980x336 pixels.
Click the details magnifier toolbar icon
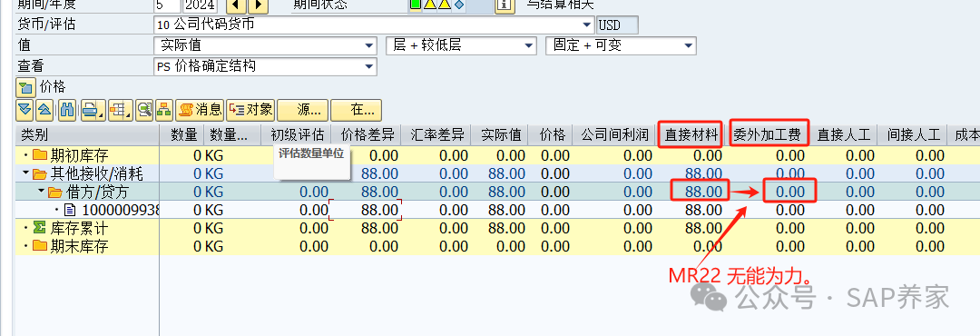coord(145,110)
